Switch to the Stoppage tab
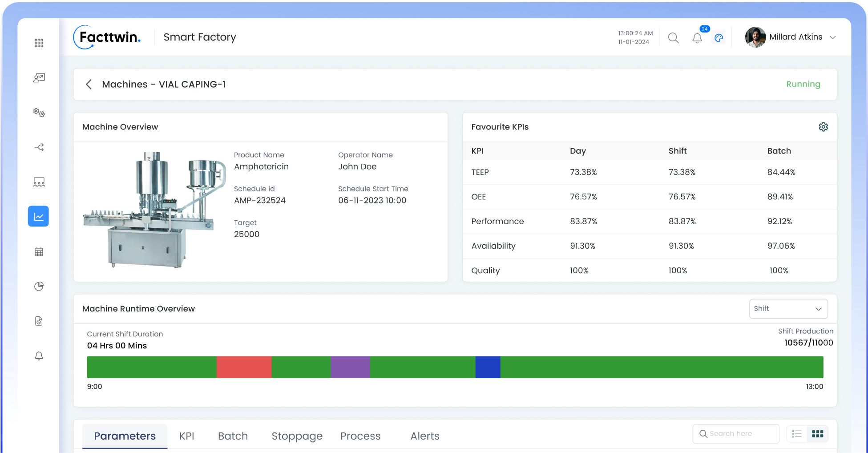This screenshot has height=453, width=868. click(297, 436)
